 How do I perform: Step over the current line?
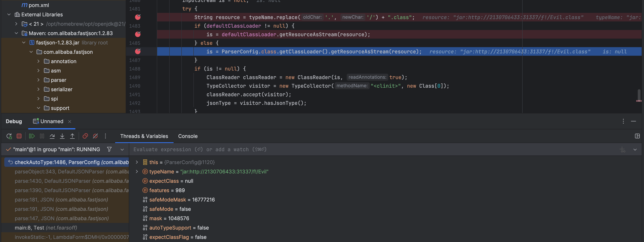click(x=52, y=136)
